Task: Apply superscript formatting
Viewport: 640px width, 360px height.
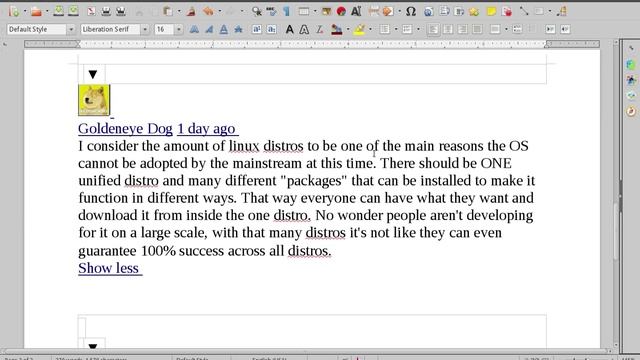Action: 257,29
